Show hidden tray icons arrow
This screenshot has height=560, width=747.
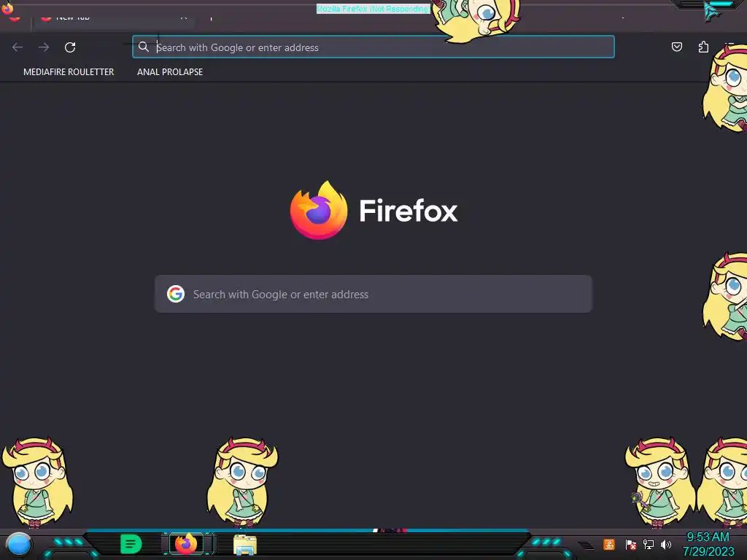586,545
